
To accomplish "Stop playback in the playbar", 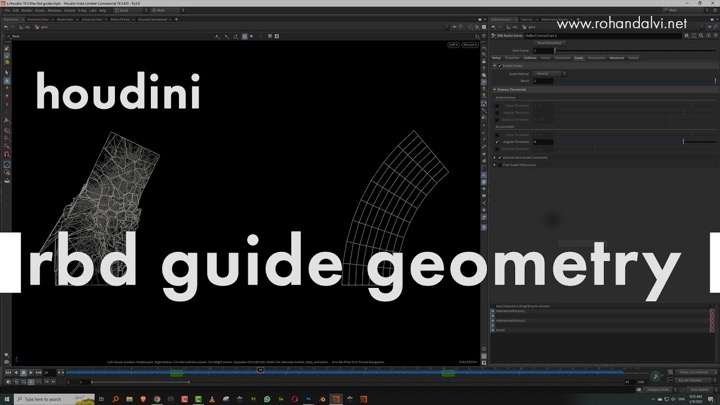I will pyautogui.click(x=23, y=372).
